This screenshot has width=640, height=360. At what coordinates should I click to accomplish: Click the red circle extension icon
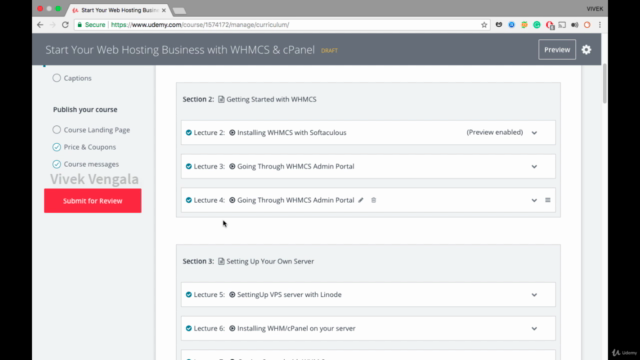(587, 25)
